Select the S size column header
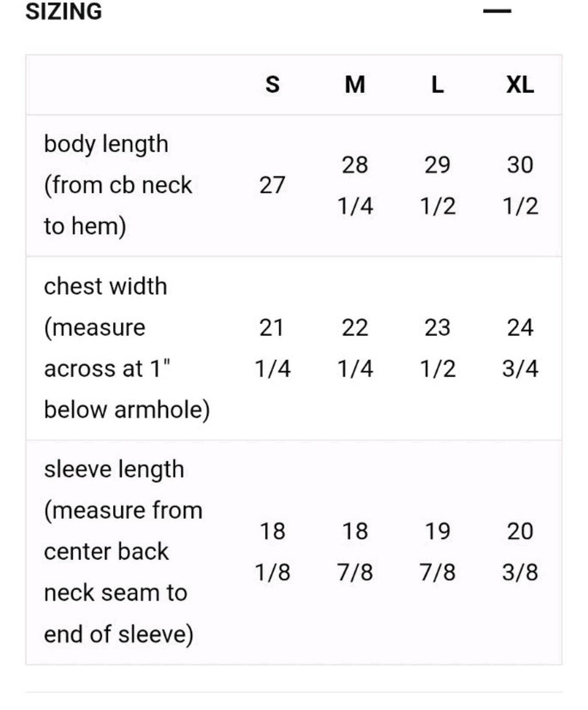The height and width of the screenshot is (710, 588). [272, 84]
